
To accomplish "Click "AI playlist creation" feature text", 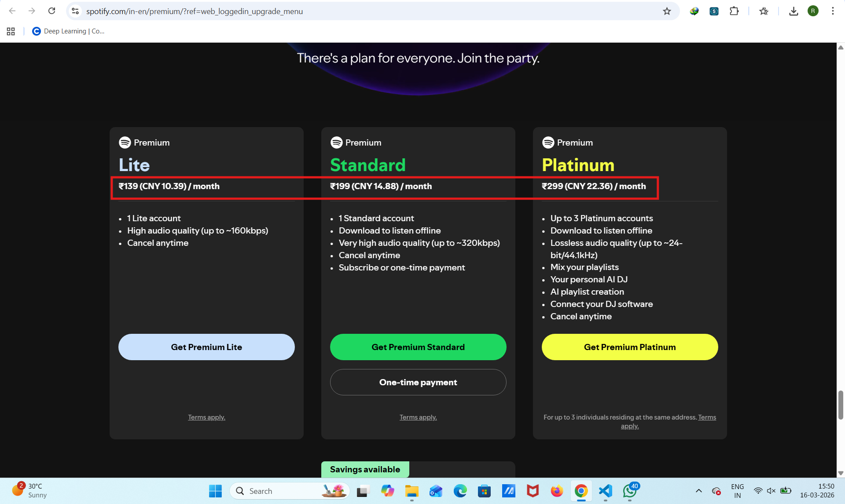I will [587, 292].
